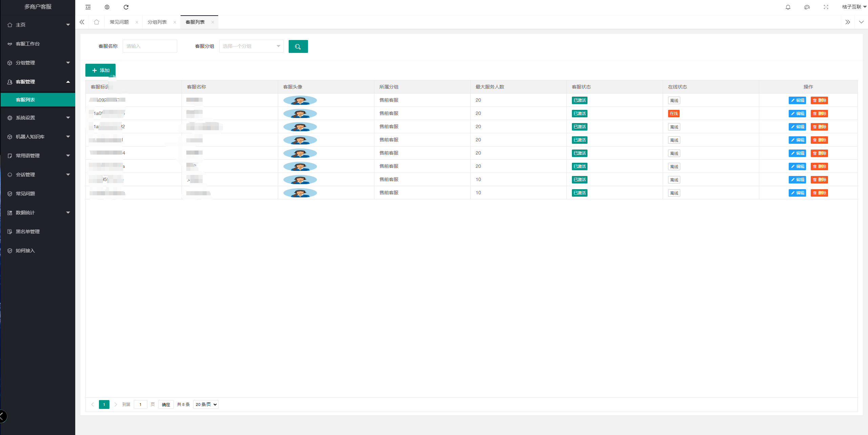Viewport: 868px width, 435px height.
Task: Focus the 客服名称 search input
Action: [150, 46]
